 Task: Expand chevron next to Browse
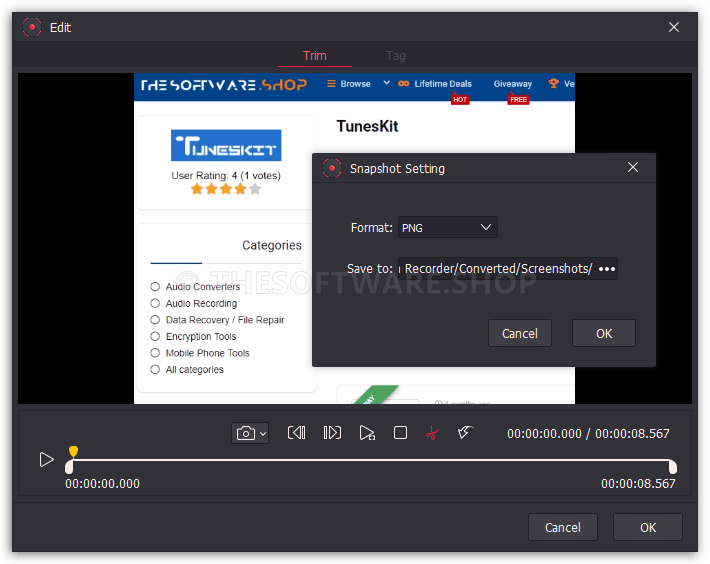[386, 83]
